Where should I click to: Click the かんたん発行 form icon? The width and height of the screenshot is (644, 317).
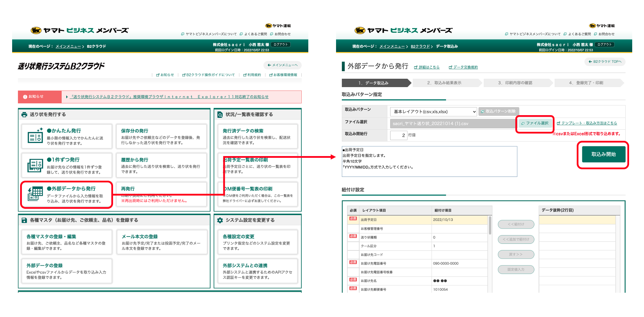[x=35, y=136]
